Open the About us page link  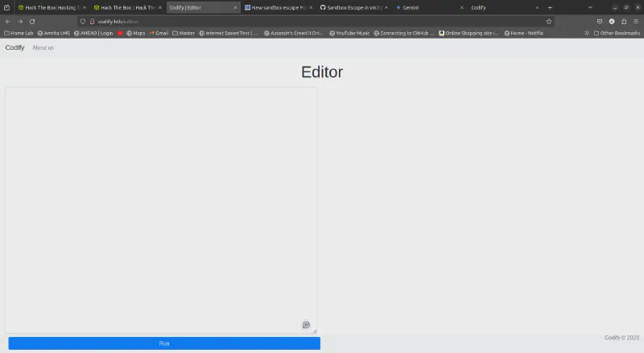click(43, 48)
